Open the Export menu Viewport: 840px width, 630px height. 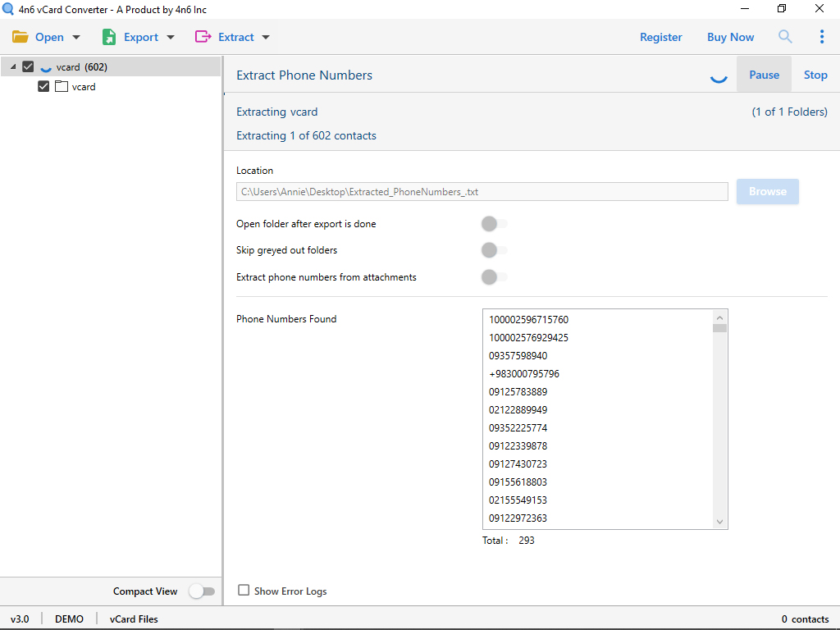(141, 37)
